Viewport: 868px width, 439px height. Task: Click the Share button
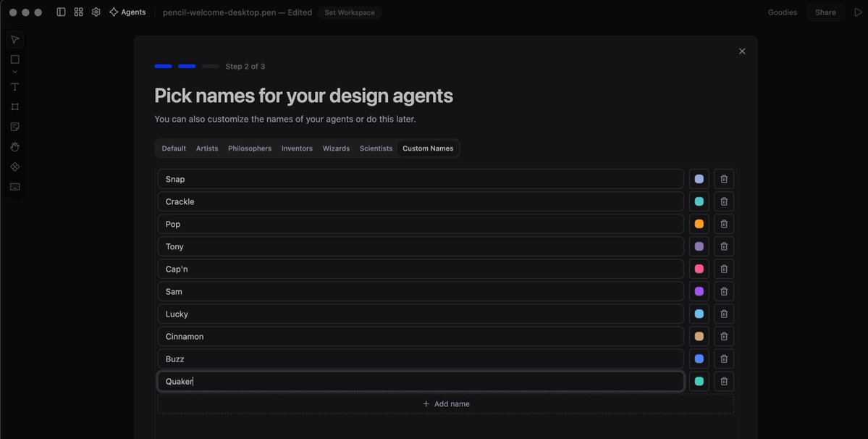[x=825, y=12]
